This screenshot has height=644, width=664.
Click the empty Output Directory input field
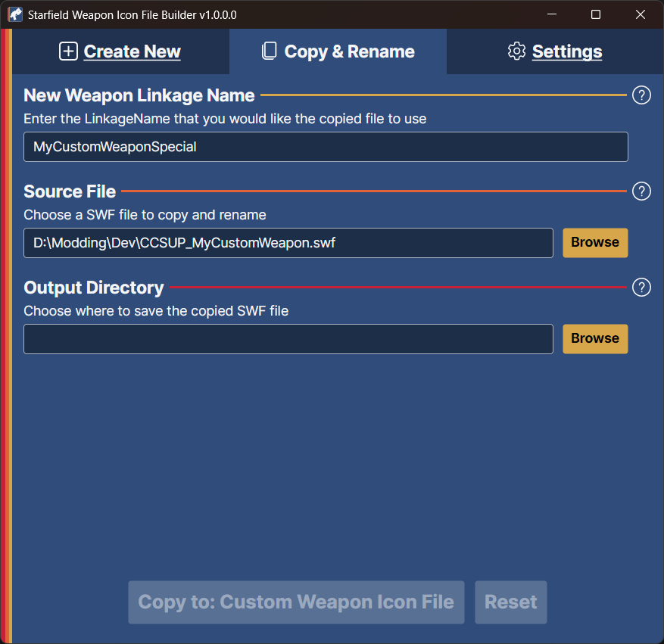tap(288, 339)
